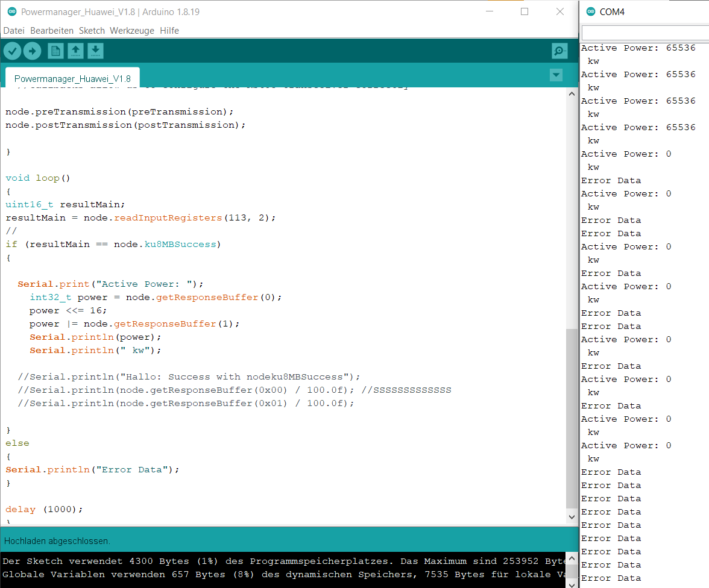This screenshot has height=588, width=709.
Task: Click the code editor vertical scrollbar thumb
Action: 572,419
